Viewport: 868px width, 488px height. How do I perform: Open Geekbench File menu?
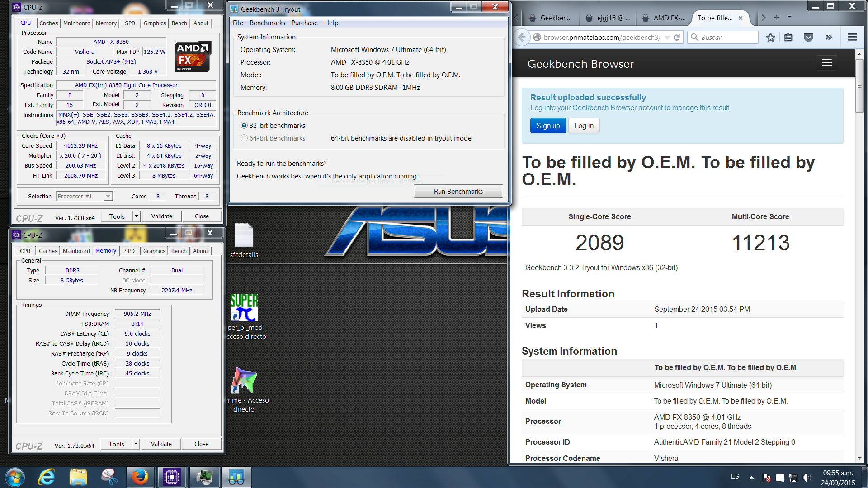coord(238,23)
